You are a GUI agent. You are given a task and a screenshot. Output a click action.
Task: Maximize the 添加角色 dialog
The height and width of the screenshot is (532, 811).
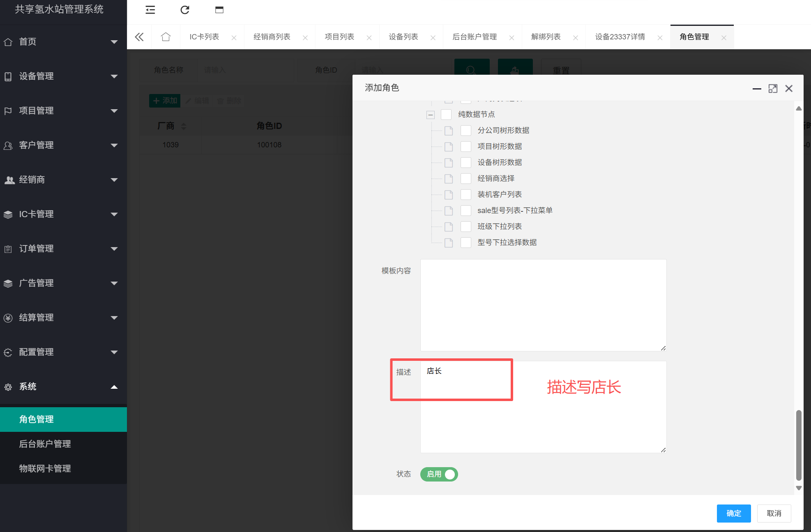[773, 89]
